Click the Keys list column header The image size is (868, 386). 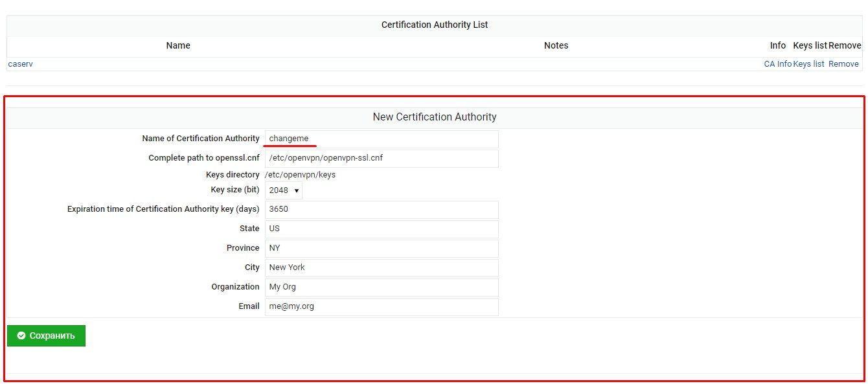[x=810, y=45]
